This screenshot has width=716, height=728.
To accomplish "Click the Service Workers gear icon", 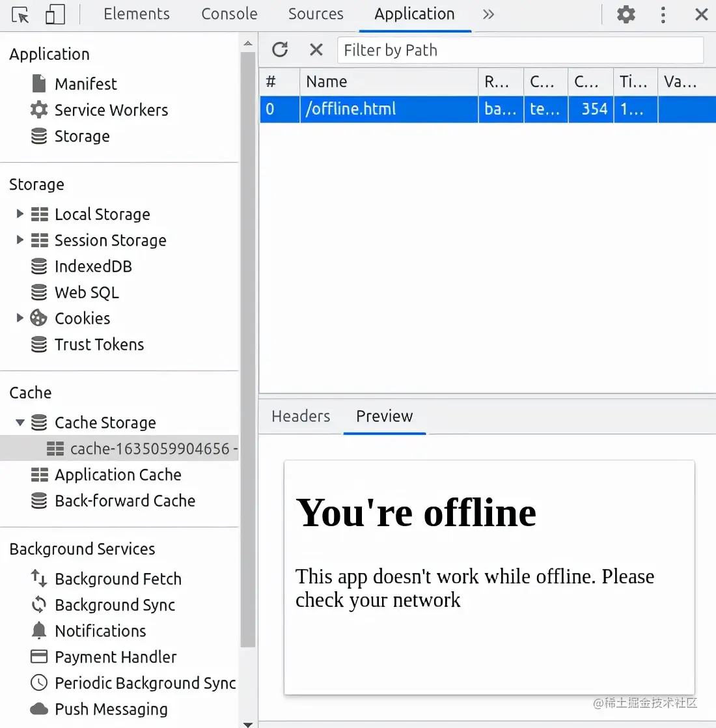I will tap(39, 109).
